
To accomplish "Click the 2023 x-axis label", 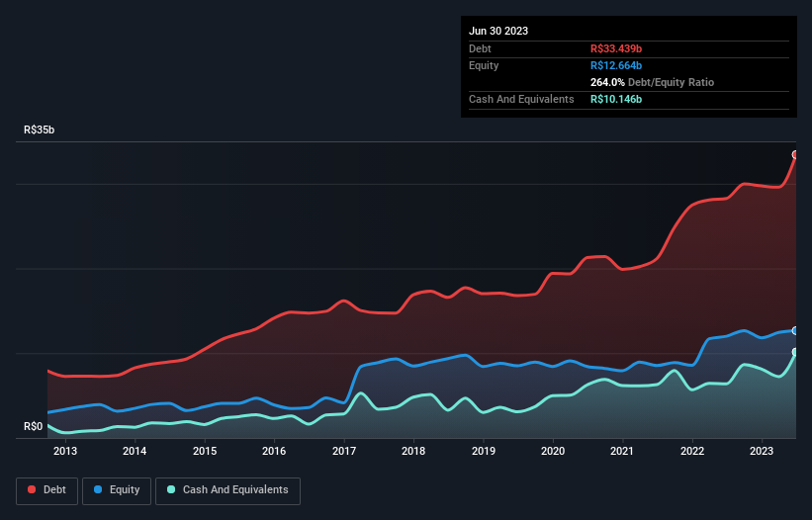I will [x=762, y=451].
